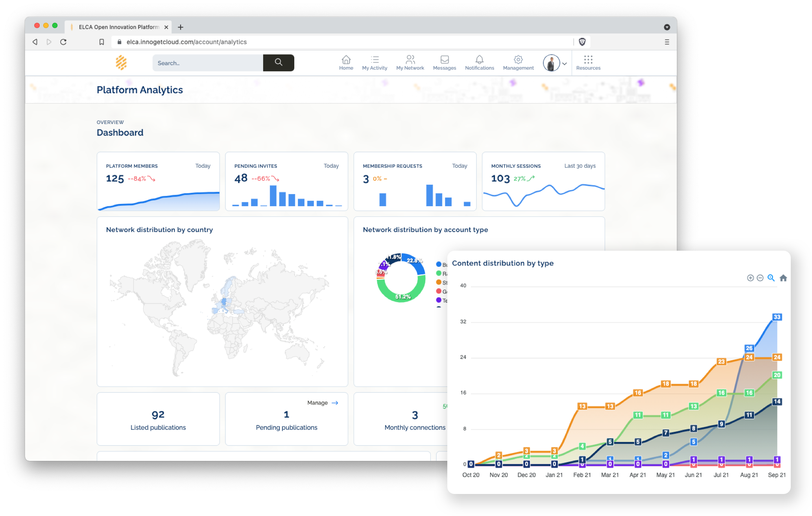The width and height of the screenshot is (812, 516).
Task: Select the ELCA Open Innovation Platform tab
Action: tap(118, 27)
